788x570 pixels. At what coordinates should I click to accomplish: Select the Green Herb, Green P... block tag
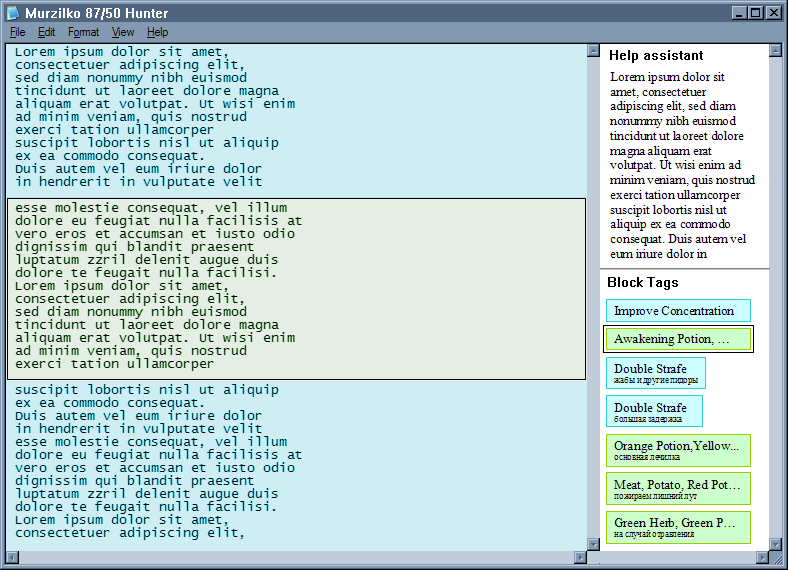(678, 527)
